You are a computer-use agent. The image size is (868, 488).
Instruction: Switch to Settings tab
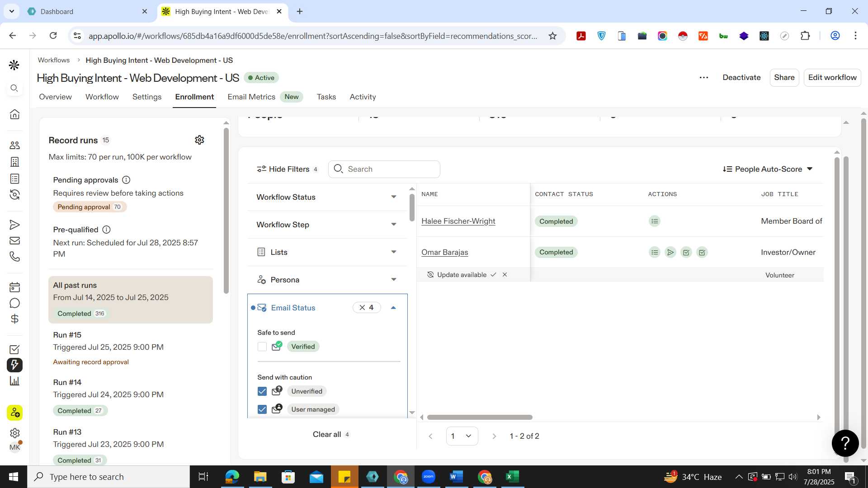(x=147, y=97)
